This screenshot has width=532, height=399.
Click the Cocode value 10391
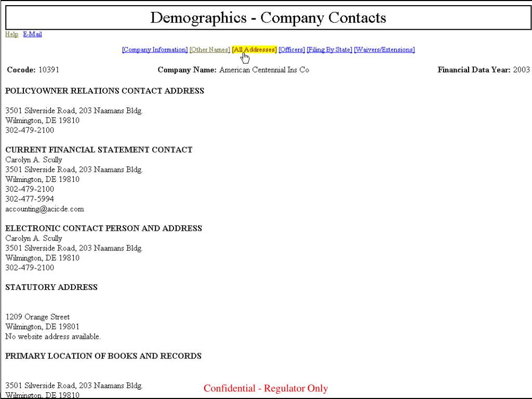coord(49,70)
